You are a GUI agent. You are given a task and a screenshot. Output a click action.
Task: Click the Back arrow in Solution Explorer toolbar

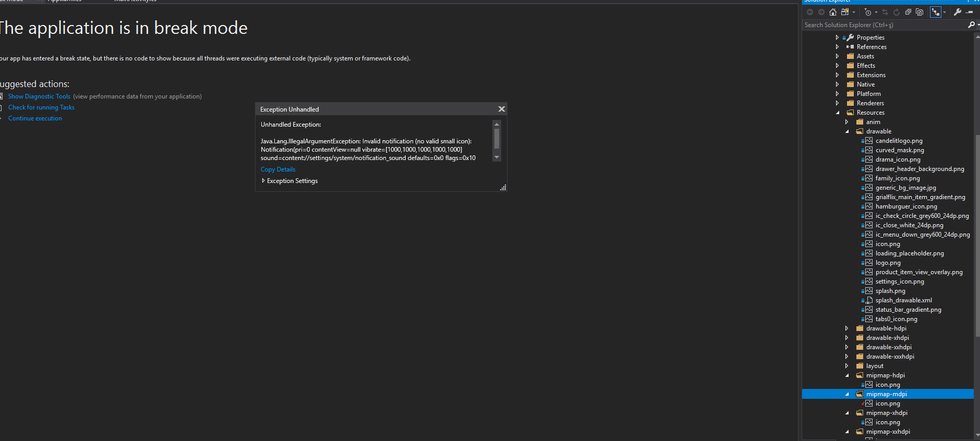(810, 12)
